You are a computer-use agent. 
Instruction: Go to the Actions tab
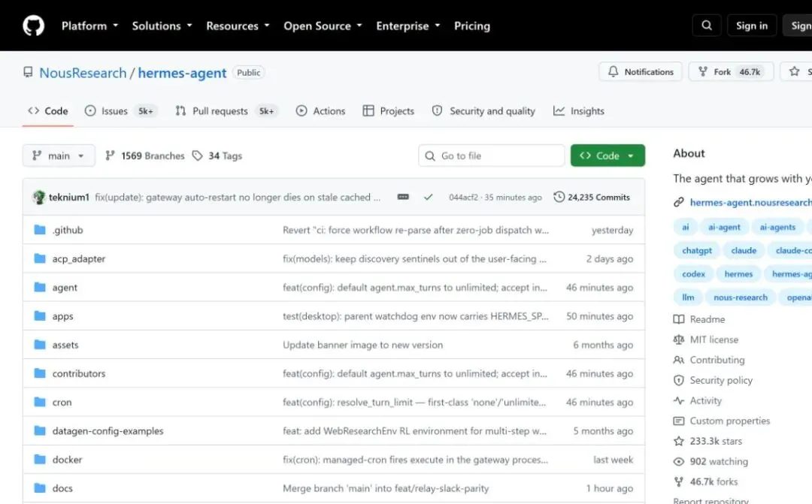[x=320, y=110]
